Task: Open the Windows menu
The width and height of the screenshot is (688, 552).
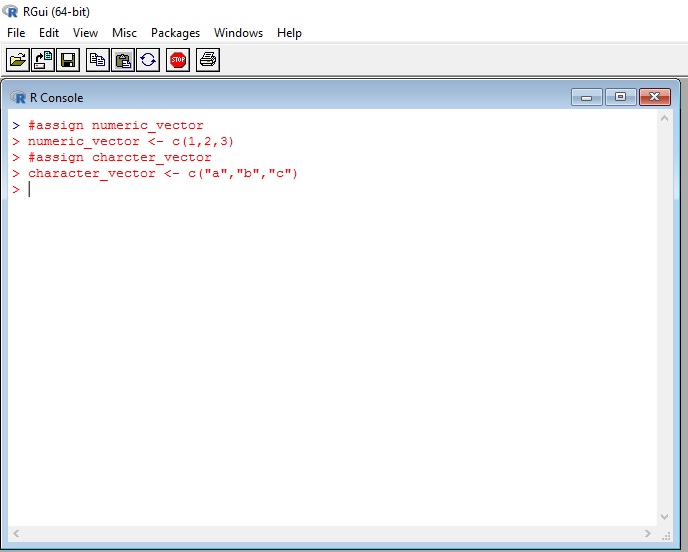Action: 238,33
